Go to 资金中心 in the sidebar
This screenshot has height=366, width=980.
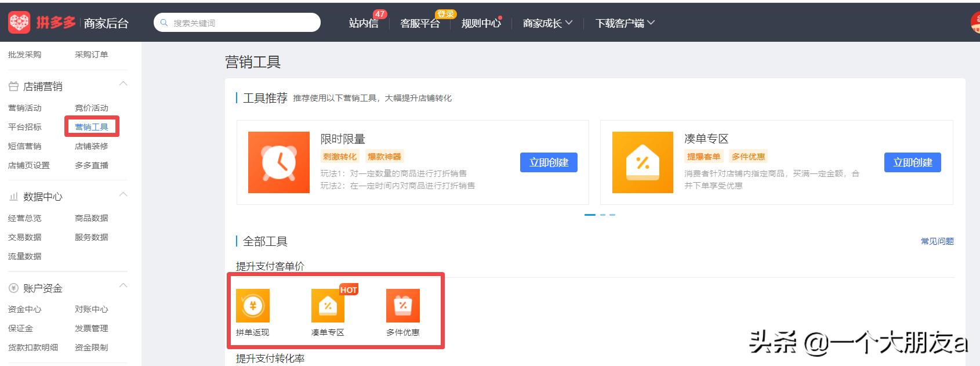[25, 309]
